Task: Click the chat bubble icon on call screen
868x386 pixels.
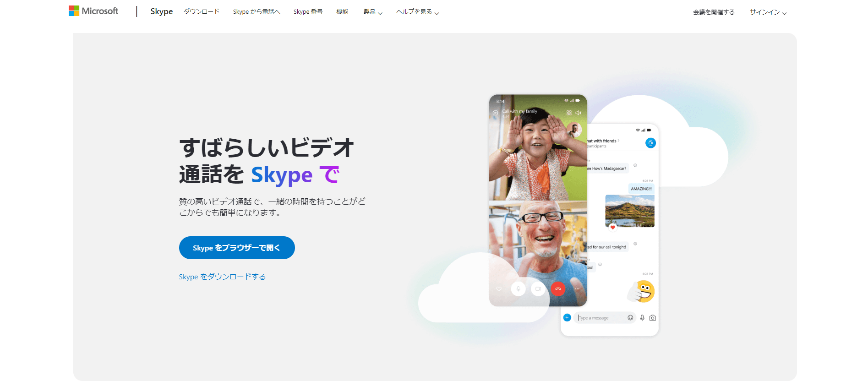Action: [x=495, y=113]
